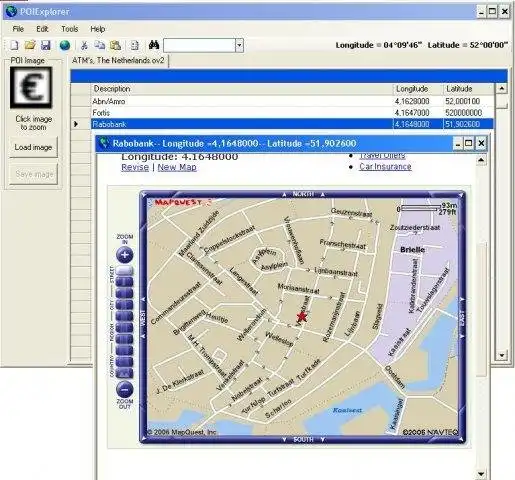Click the Description column header

242,89
